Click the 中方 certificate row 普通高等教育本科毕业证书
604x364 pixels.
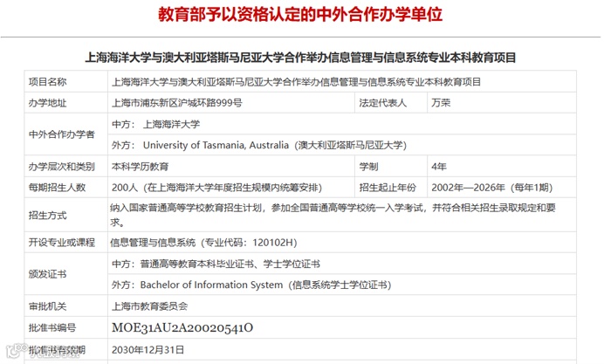342,264
